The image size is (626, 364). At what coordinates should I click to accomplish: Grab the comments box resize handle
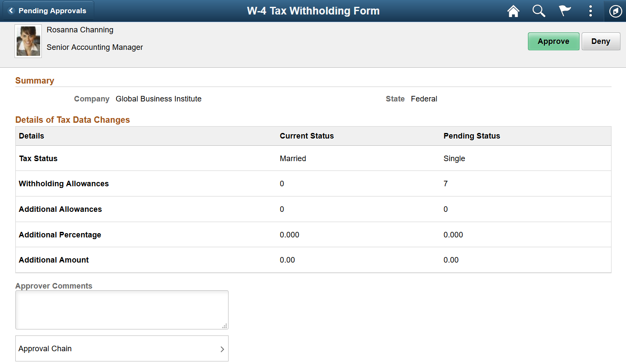click(225, 326)
